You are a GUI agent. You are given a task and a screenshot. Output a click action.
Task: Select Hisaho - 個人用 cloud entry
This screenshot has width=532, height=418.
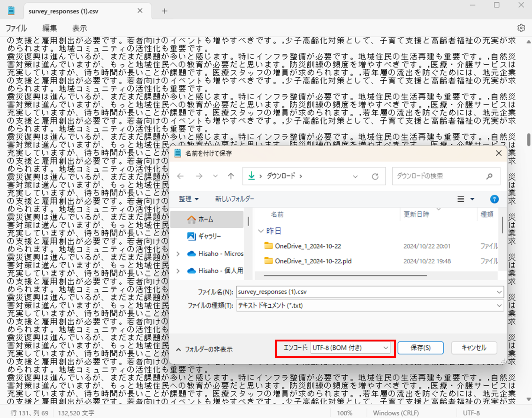click(215, 271)
